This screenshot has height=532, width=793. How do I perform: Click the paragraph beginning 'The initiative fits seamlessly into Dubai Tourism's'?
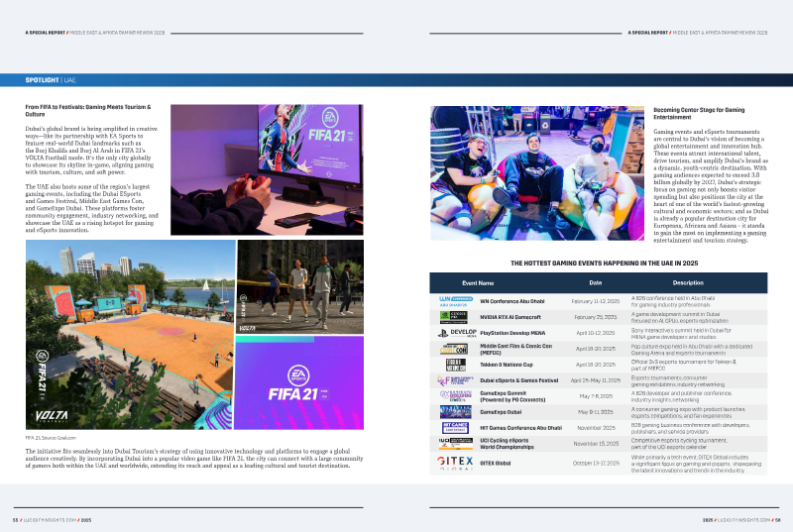pos(194,459)
